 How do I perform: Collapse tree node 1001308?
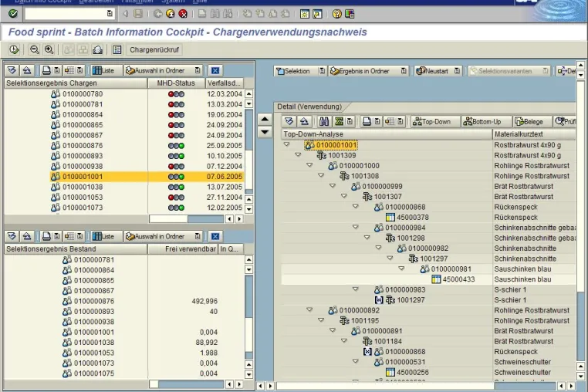pos(321,175)
